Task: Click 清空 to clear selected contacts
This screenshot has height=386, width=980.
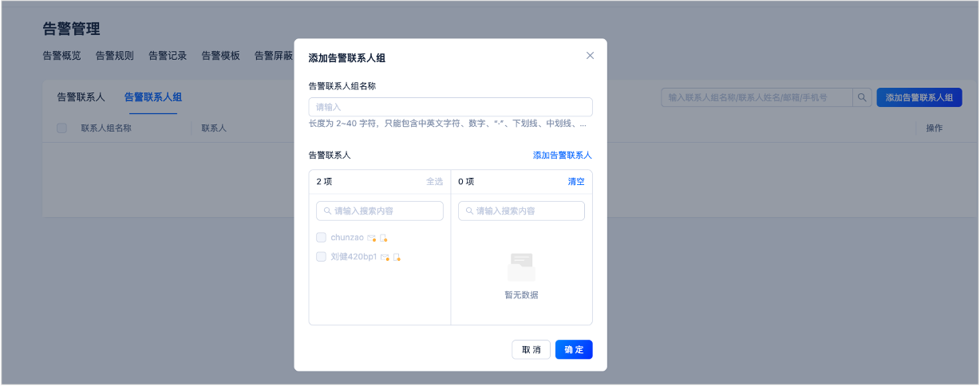Action: [576, 182]
